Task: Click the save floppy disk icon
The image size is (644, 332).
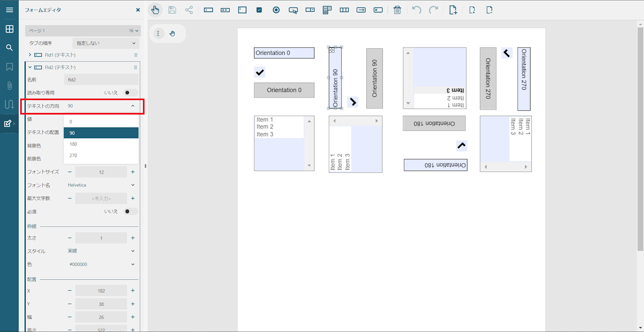Action: pyautogui.click(x=172, y=10)
